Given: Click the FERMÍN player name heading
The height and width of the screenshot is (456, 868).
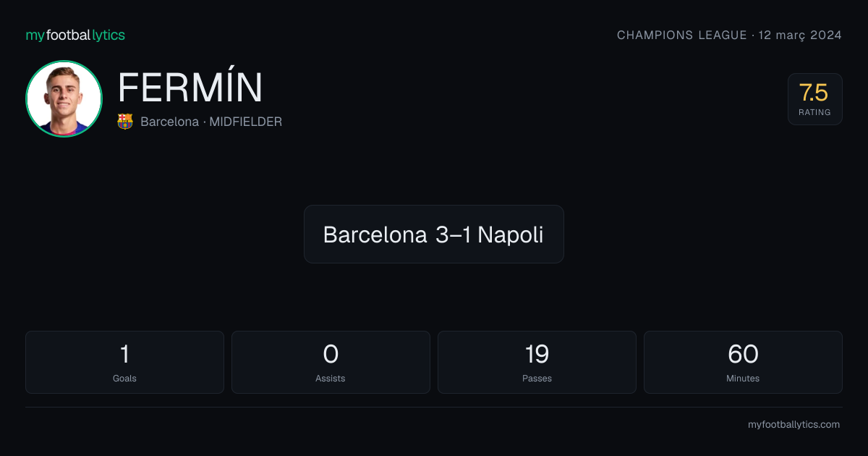Looking at the screenshot, I should [x=190, y=88].
